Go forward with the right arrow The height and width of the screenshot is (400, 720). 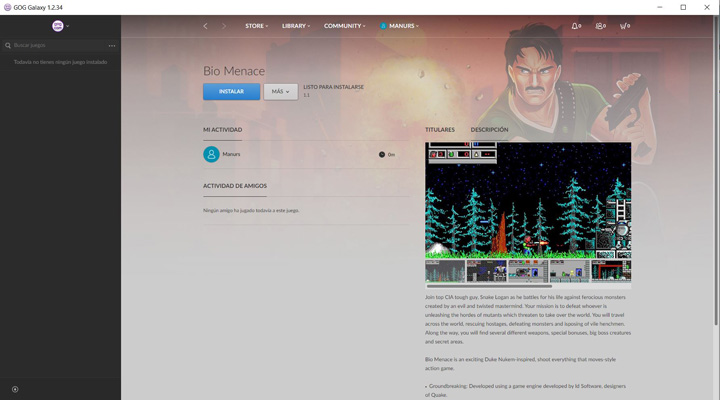[x=224, y=26]
